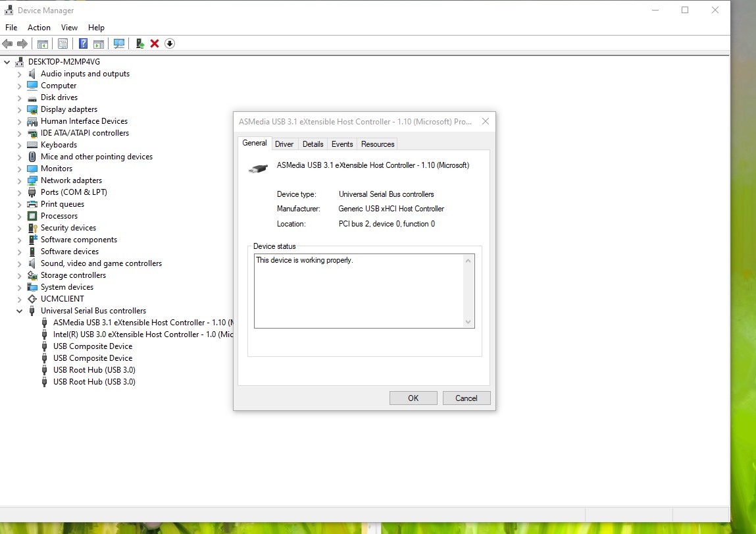Select the first USB Root Hub (USB 3.0)

[x=94, y=370]
